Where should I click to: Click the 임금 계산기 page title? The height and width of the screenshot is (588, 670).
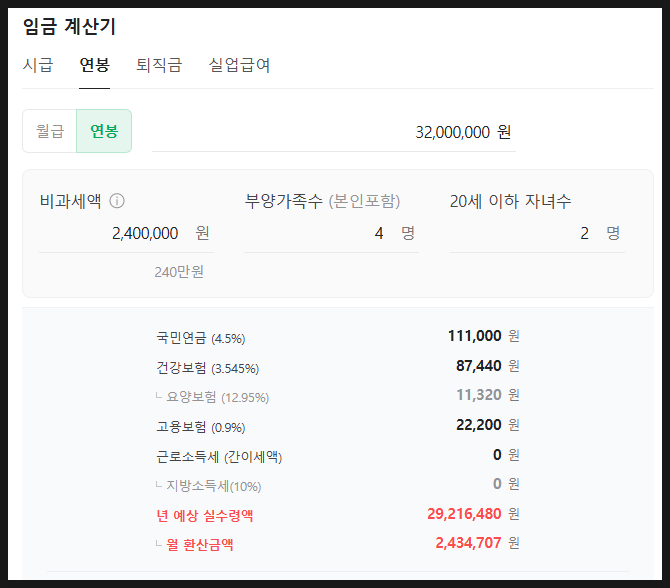69,27
